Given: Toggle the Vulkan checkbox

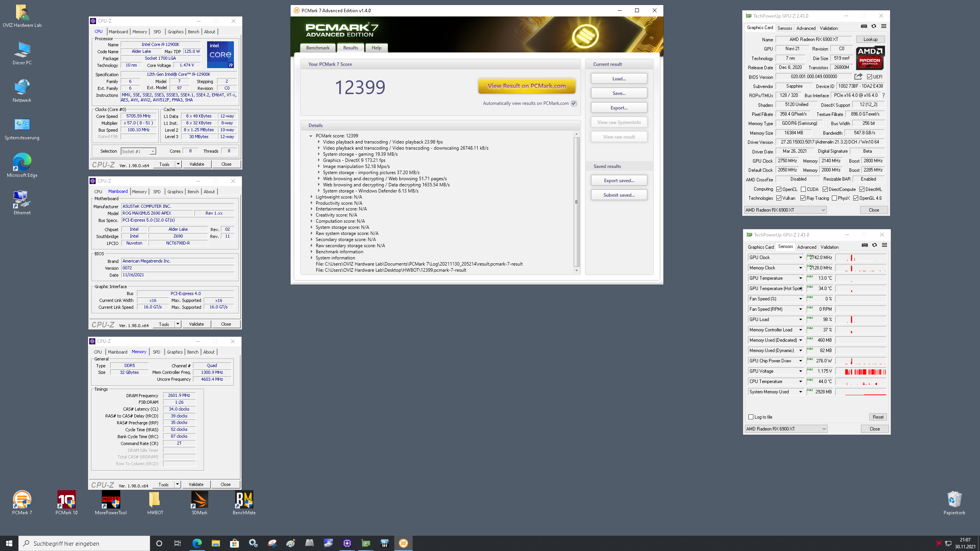Looking at the screenshot, I should (779, 198).
